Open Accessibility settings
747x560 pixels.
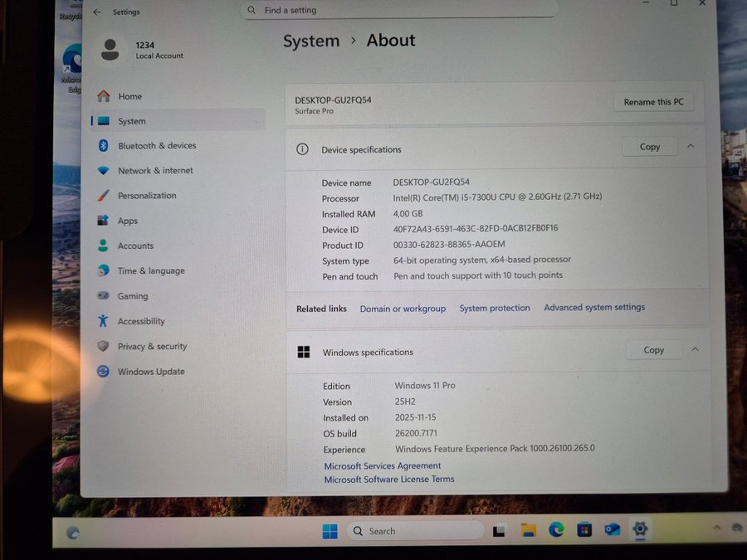point(141,321)
